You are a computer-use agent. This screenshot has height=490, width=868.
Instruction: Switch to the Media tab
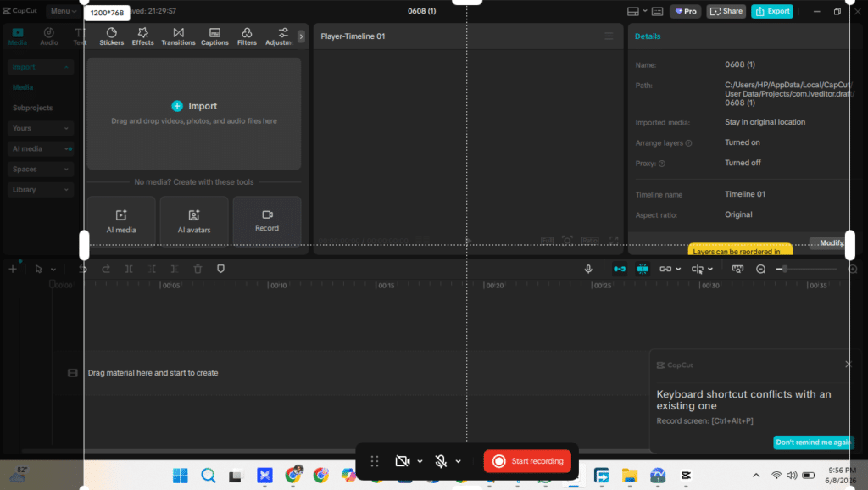point(17,36)
